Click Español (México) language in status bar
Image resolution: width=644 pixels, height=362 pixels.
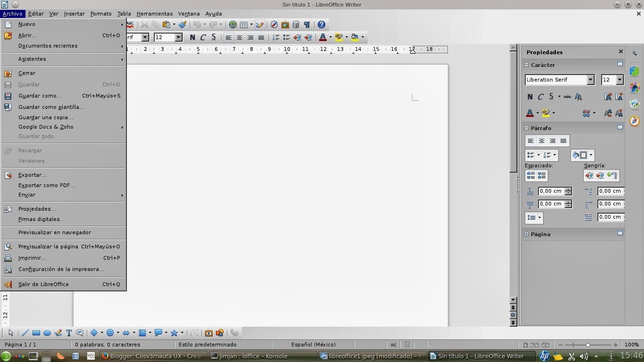313,345
